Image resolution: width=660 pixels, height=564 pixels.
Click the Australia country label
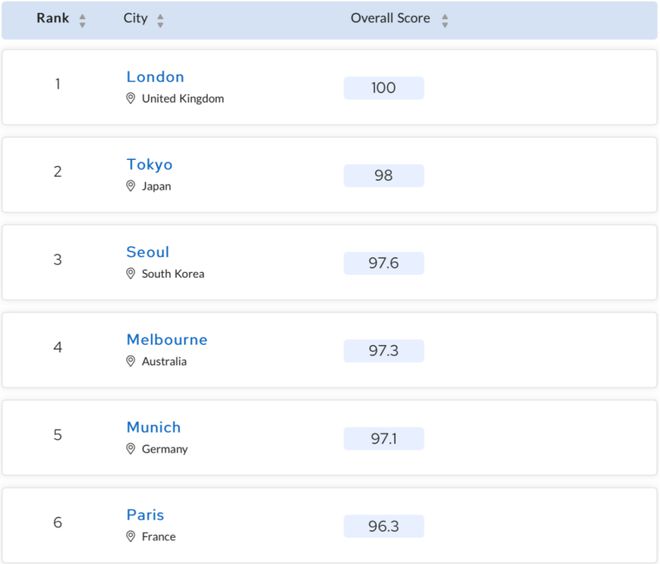tap(164, 361)
